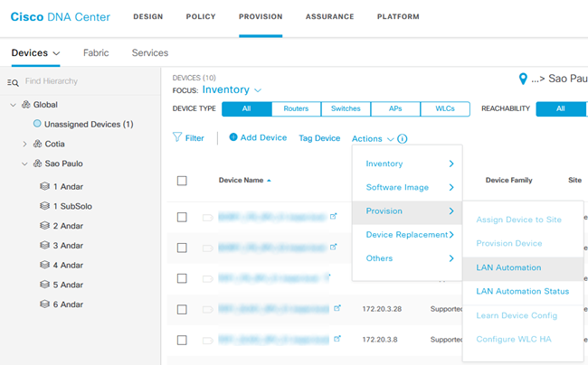Click the Unassigned Devices circle icon
Screen dimensions: 588x365
[37, 123]
